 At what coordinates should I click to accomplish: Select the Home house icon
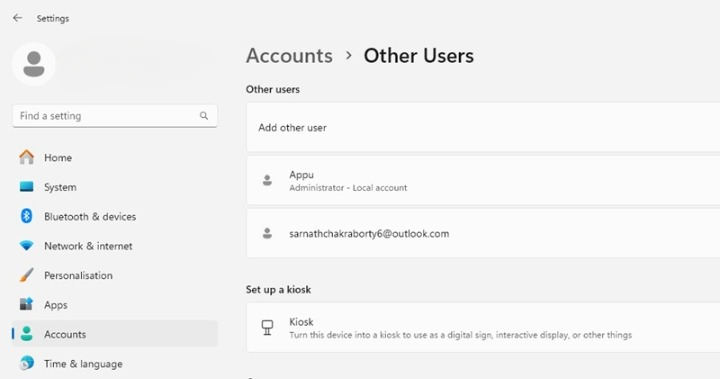tap(26, 157)
